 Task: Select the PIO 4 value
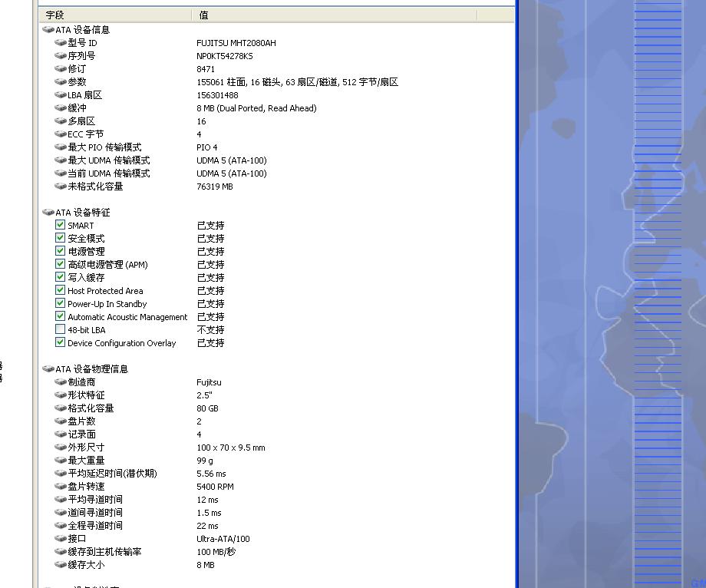click(206, 147)
